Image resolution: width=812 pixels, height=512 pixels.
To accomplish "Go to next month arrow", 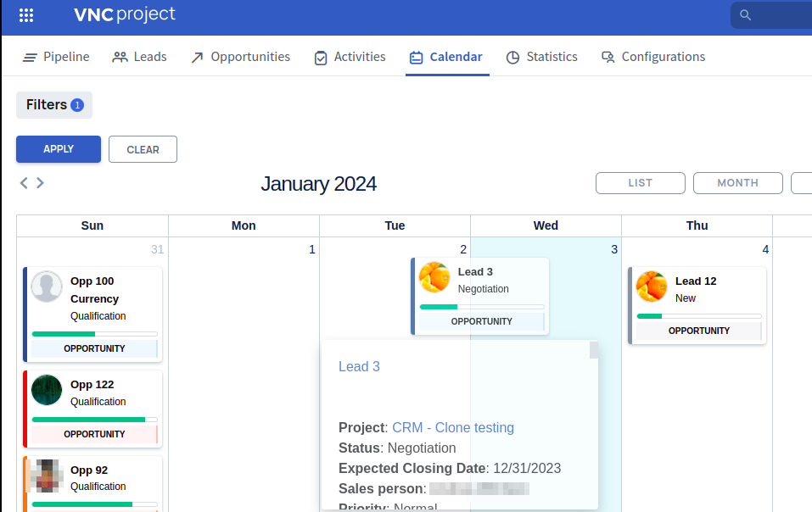I will point(40,182).
